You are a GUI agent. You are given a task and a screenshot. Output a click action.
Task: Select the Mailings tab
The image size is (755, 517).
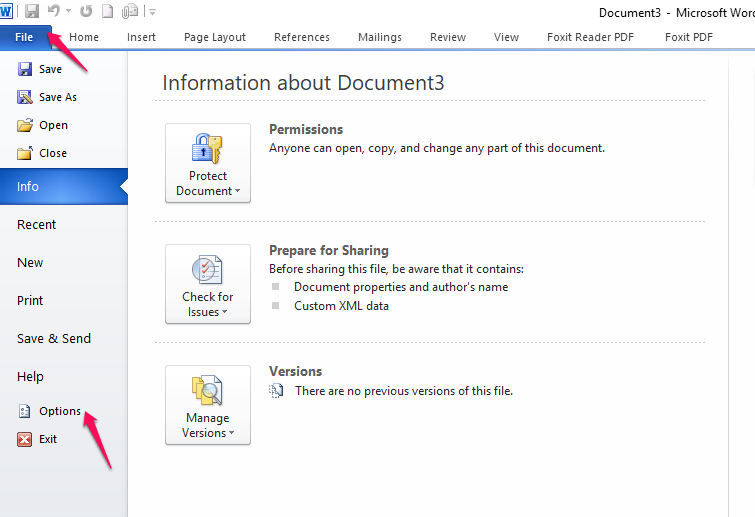379,37
